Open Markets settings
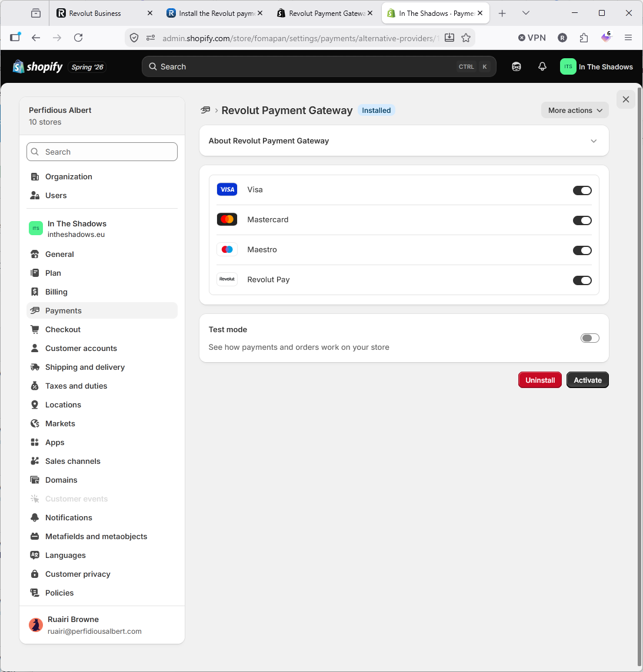 (x=102, y=423)
